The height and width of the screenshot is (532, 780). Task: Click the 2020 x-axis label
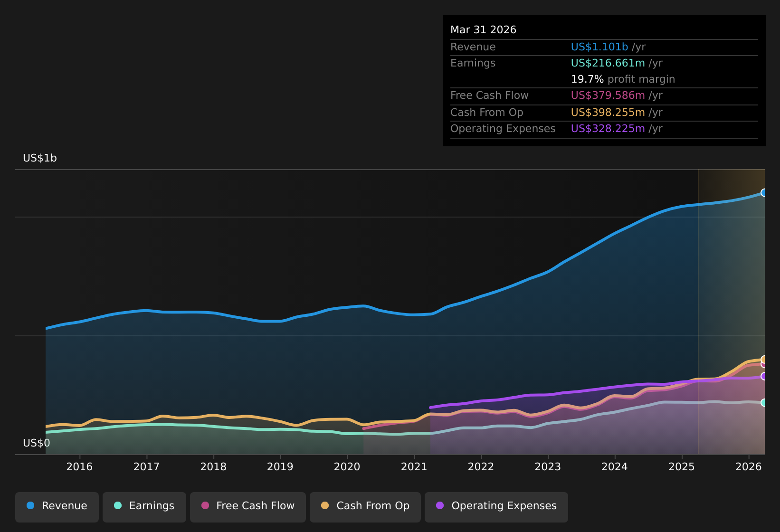tap(347, 466)
